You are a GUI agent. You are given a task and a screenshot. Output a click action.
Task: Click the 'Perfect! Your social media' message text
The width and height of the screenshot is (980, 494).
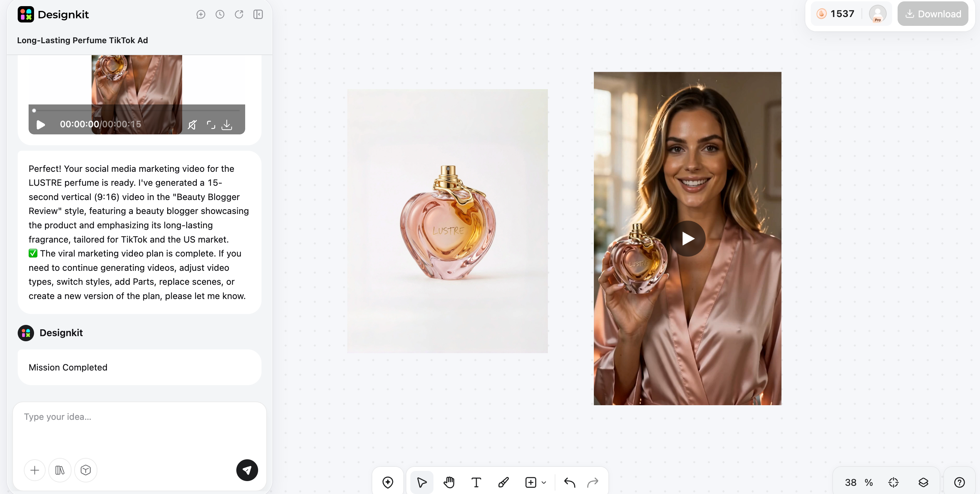click(x=139, y=232)
